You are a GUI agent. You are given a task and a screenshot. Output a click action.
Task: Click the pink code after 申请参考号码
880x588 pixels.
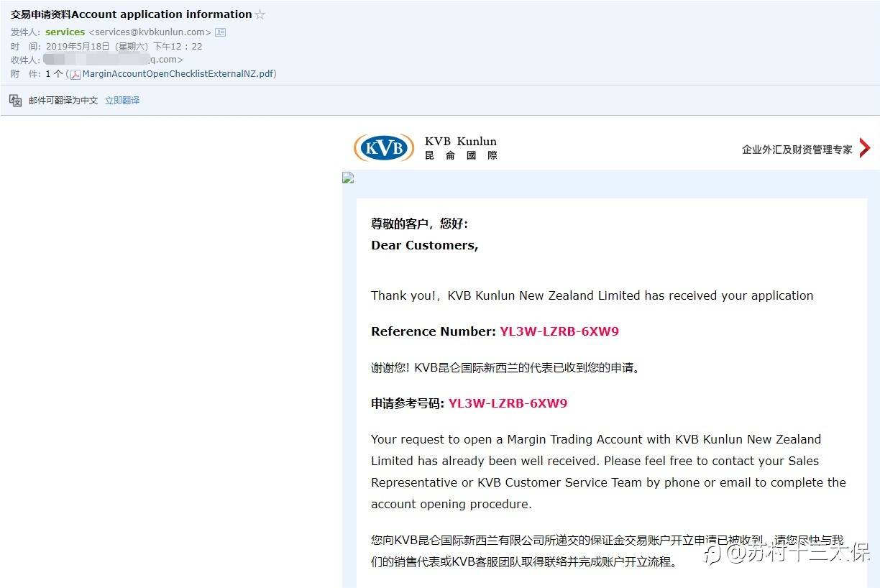coord(508,403)
